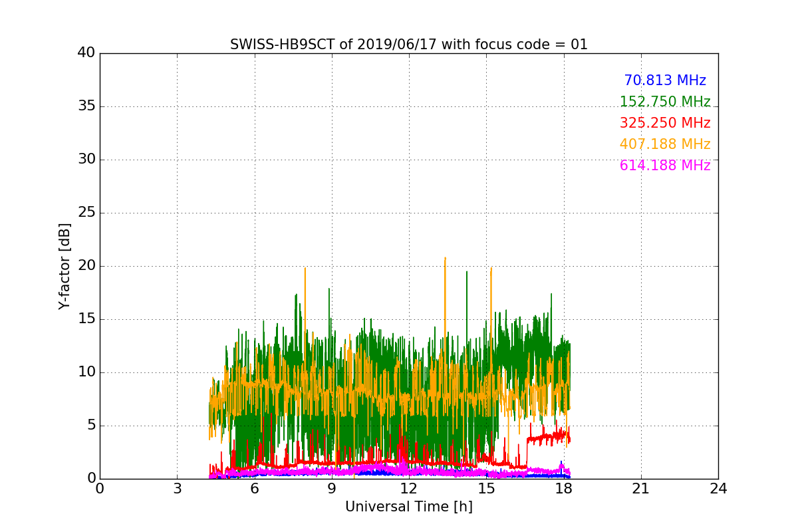Click the y-axis tick label 35
798x532 pixels.
[86, 106]
